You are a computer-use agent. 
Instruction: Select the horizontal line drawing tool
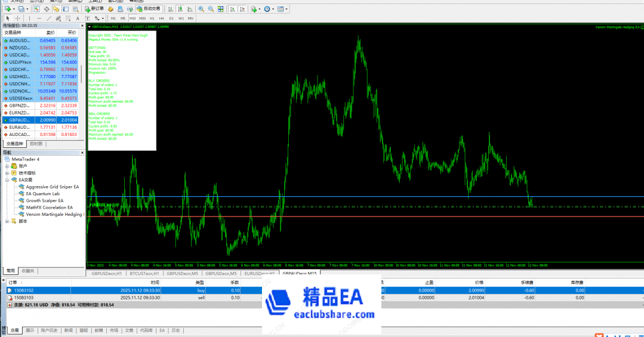pos(38,18)
